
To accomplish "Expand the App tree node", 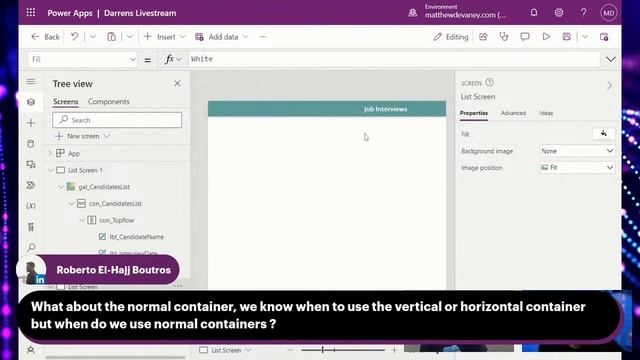I will click(51, 153).
